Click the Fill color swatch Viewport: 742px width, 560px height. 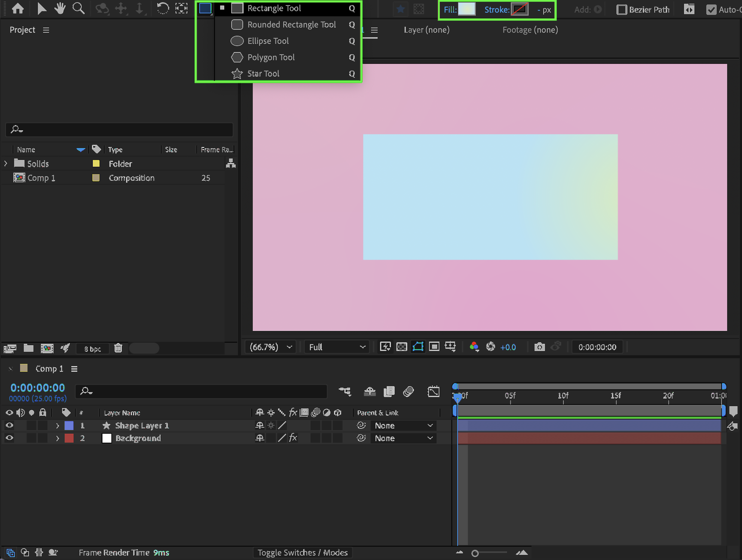click(x=467, y=9)
